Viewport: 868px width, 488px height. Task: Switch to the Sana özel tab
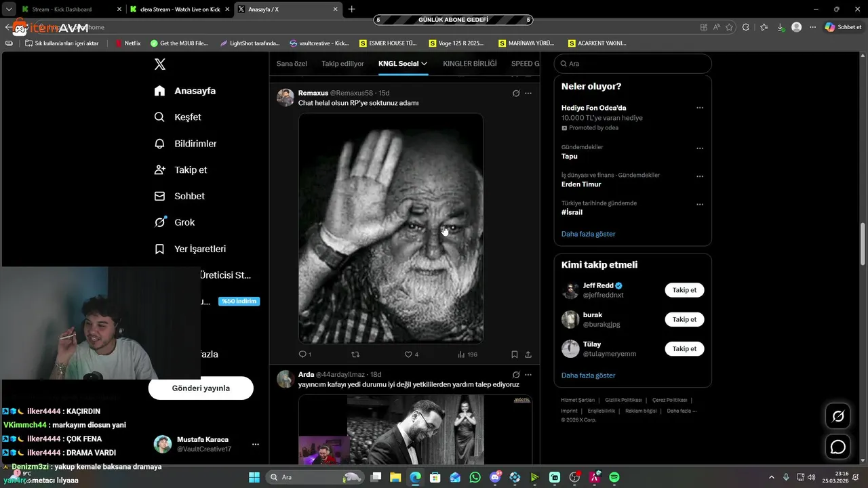coord(292,64)
